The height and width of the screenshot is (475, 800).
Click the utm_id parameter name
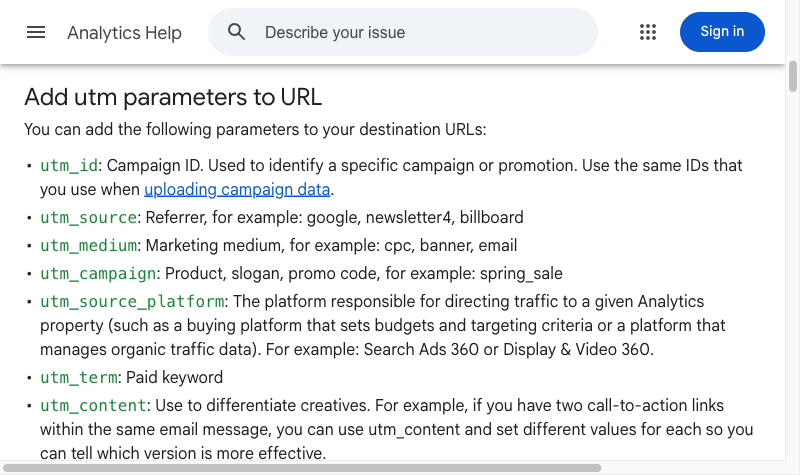click(x=69, y=166)
